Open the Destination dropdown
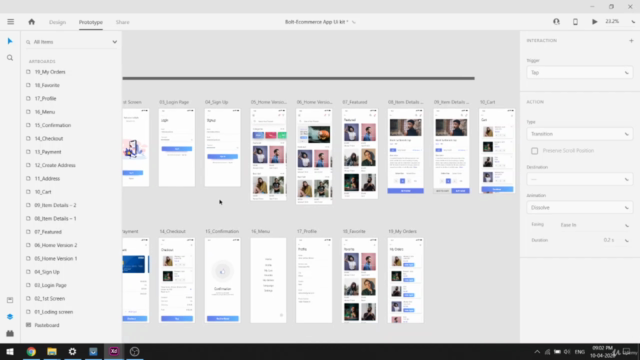 (x=580, y=179)
